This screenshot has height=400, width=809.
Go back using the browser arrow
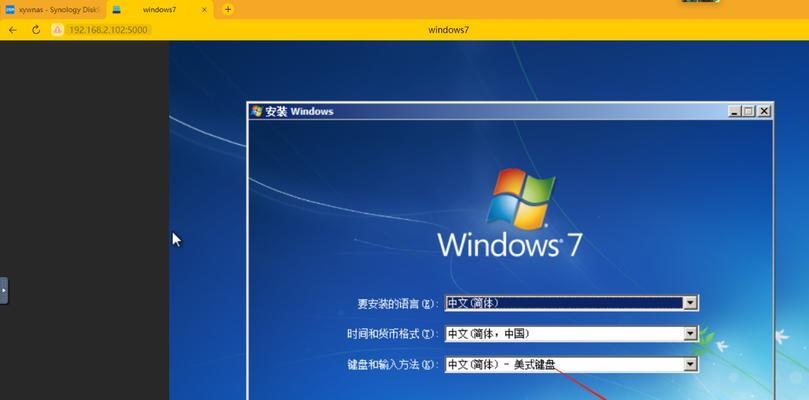click(x=12, y=30)
